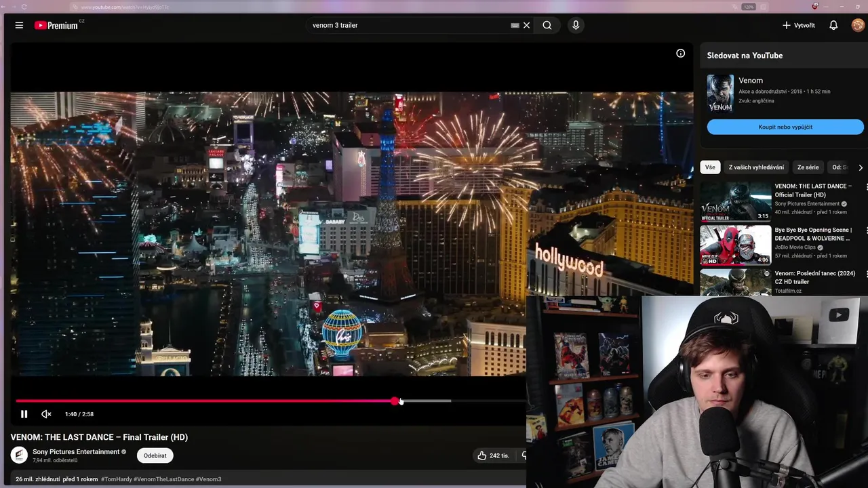Click the Sledovat na YouTube heading
The image size is (868, 488).
click(745, 56)
